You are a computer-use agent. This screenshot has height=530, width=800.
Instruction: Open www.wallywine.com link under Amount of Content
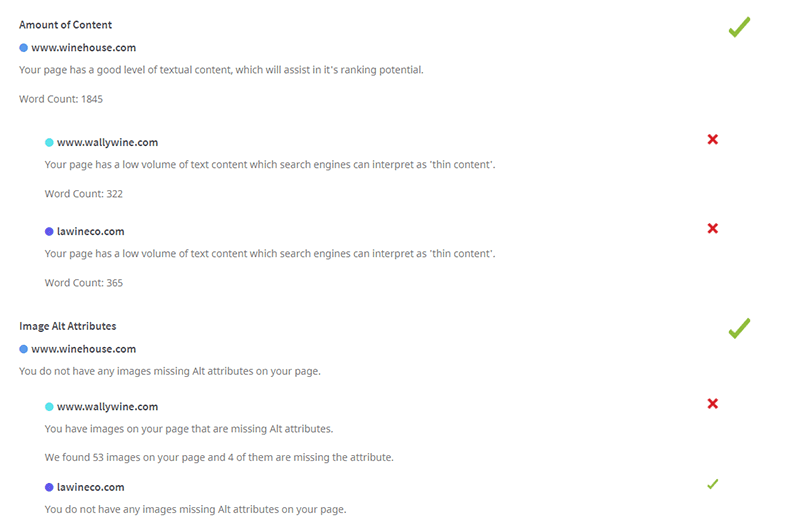coord(107,143)
